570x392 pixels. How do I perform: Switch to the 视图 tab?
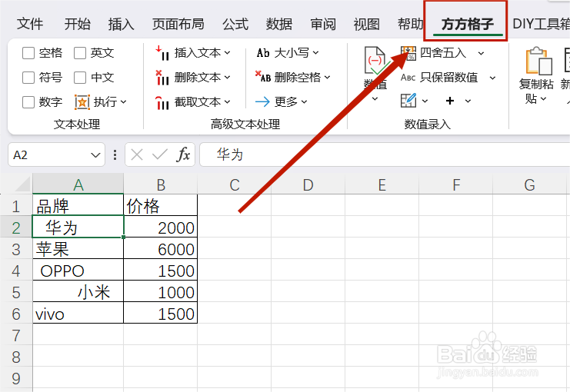pos(367,24)
